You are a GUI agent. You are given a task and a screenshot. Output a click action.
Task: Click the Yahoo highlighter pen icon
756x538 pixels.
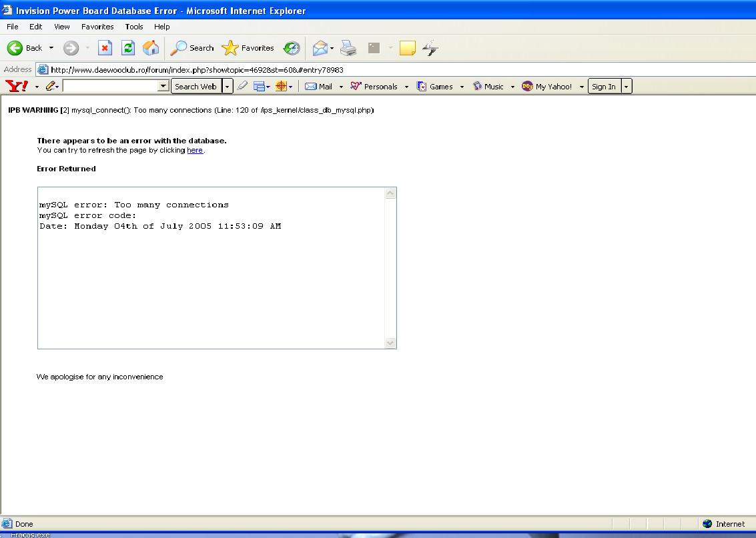pos(242,86)
